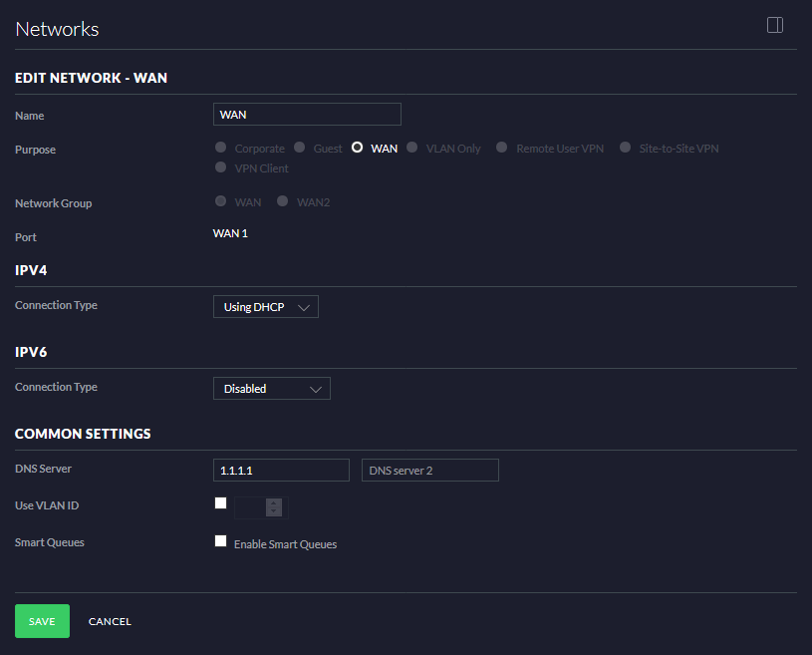The image size is (812, 655).
Task: Check Enable Smart Queues
Action: point(220,540)
